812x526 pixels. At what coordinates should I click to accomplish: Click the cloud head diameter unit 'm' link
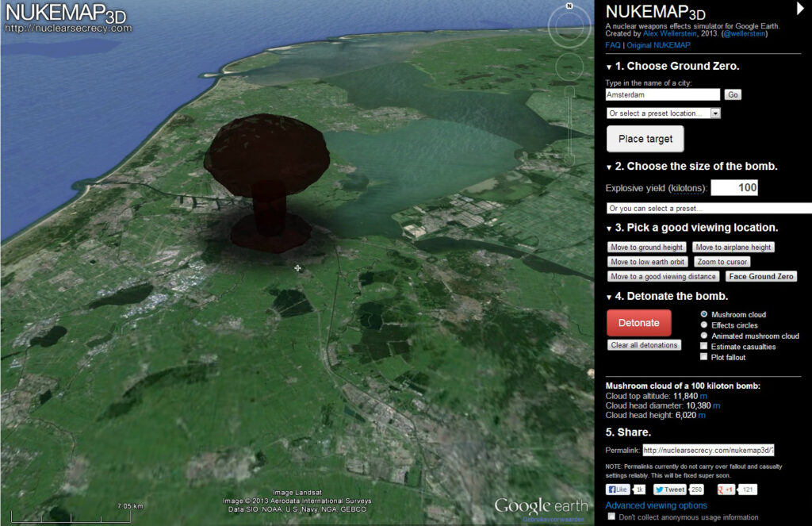click(x=716, y=405)
